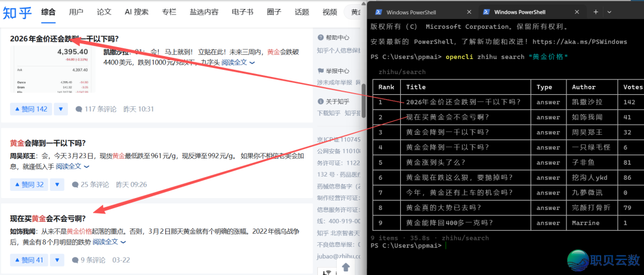Screen dimensions: 644x275
Task: Click table row 黄金现在跌这么狠，要抛掉吗？
Action: [508, 178]
